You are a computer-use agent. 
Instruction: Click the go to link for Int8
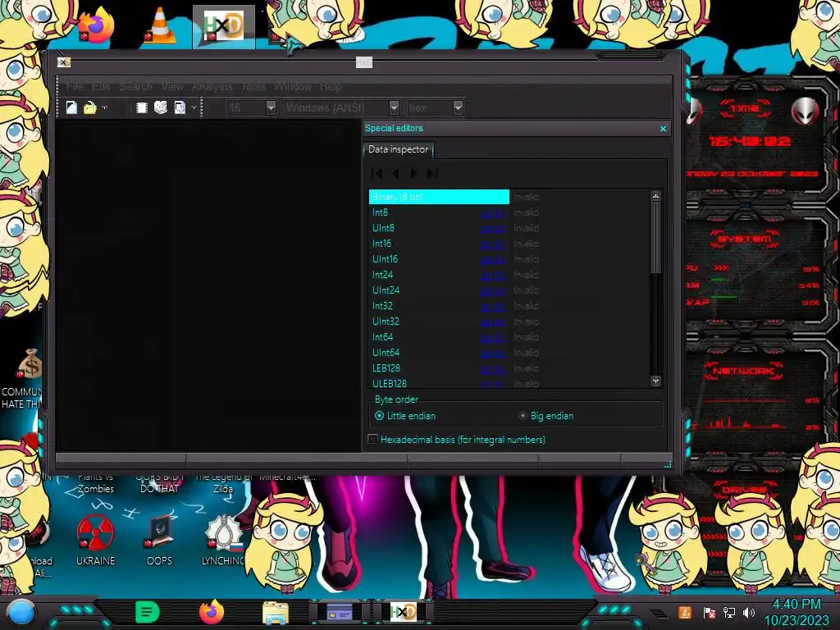coord(492,213)
